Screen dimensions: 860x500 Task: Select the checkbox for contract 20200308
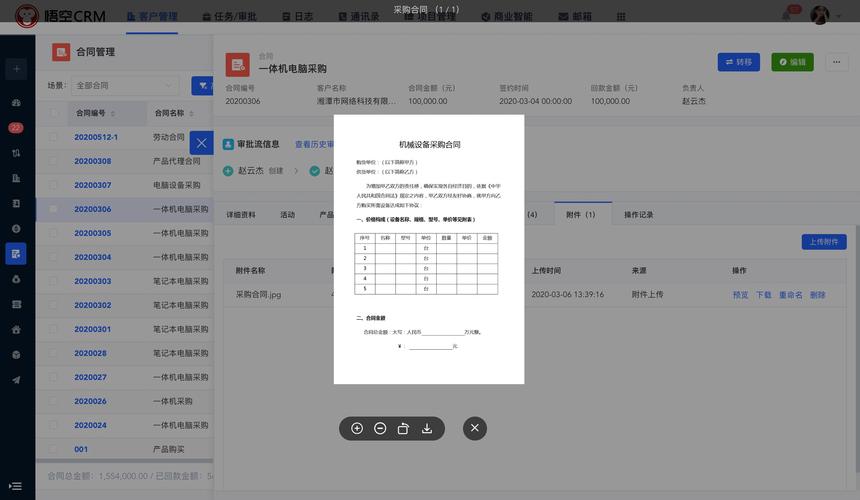(54, 161)
